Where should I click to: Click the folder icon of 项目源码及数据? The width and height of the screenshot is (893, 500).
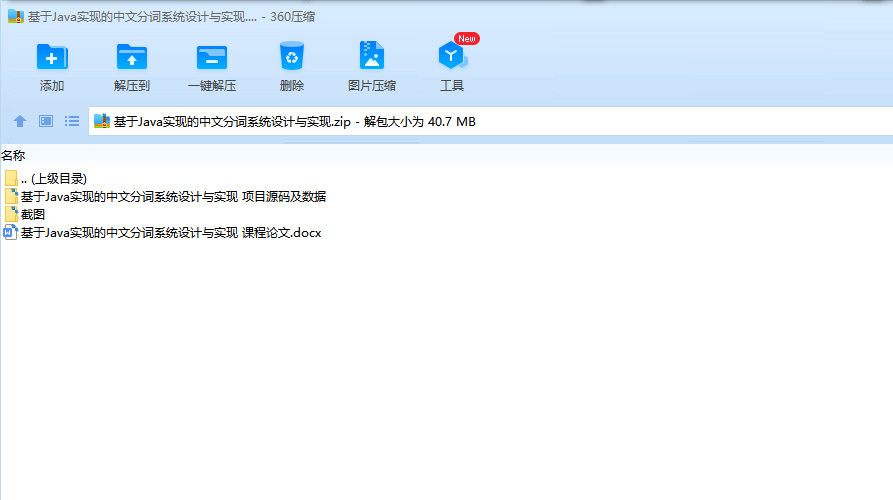tap(11, 196)
